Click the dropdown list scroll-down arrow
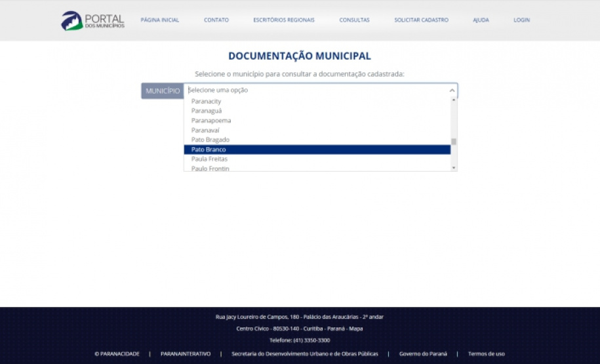Viewport: 600px width, 364px height. 454,168
